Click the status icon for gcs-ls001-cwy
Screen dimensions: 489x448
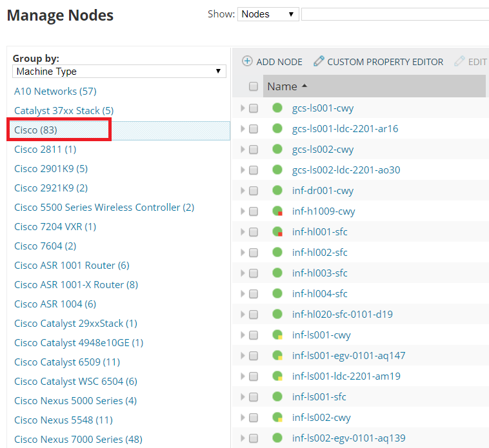(x=277, y=108)
